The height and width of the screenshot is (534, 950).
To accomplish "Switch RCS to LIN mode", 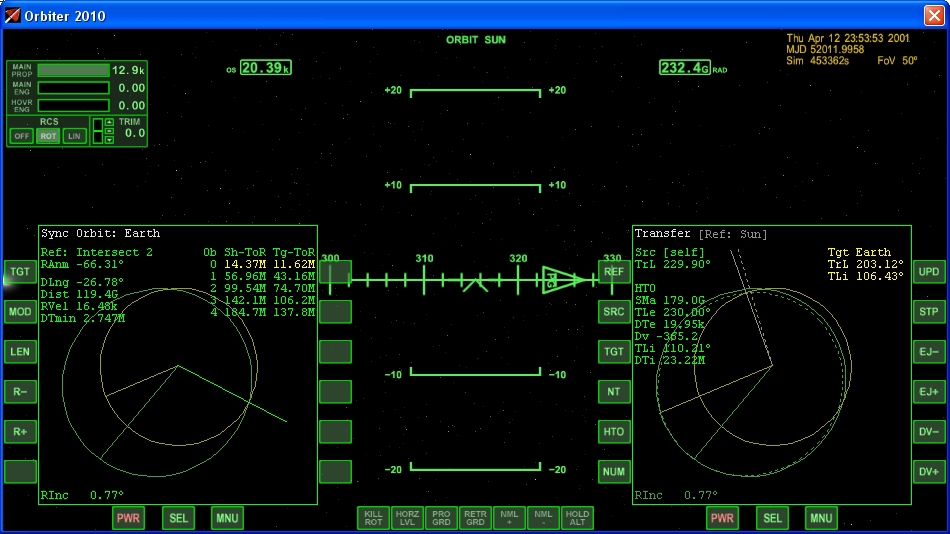I will point(74,136).
